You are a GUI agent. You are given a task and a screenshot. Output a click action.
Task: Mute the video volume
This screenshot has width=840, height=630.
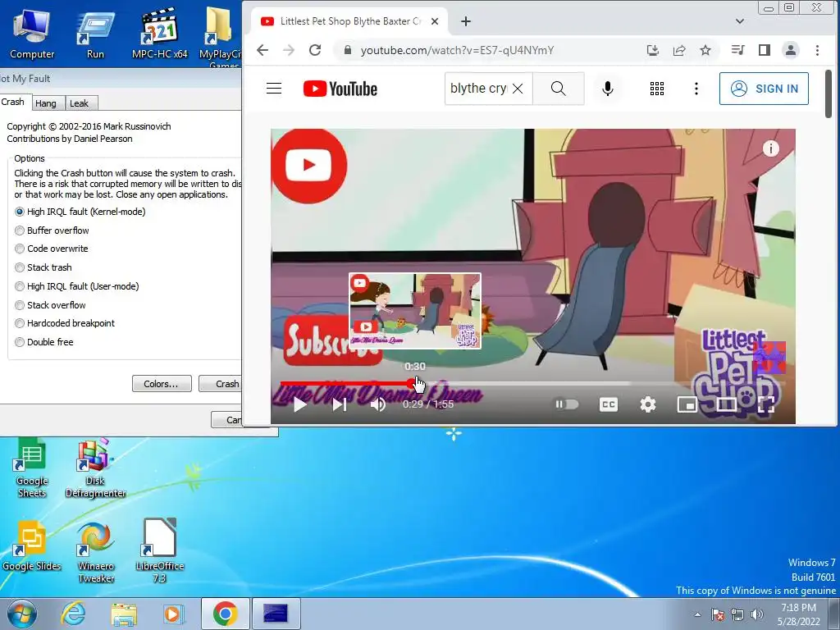[378, 404]
